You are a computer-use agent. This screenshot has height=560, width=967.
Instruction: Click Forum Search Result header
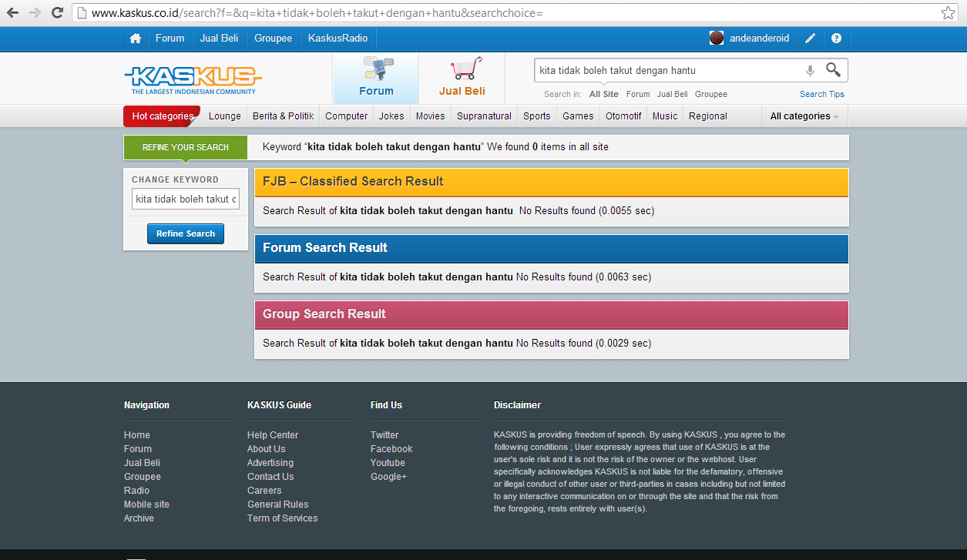click(x=552, y=248)
